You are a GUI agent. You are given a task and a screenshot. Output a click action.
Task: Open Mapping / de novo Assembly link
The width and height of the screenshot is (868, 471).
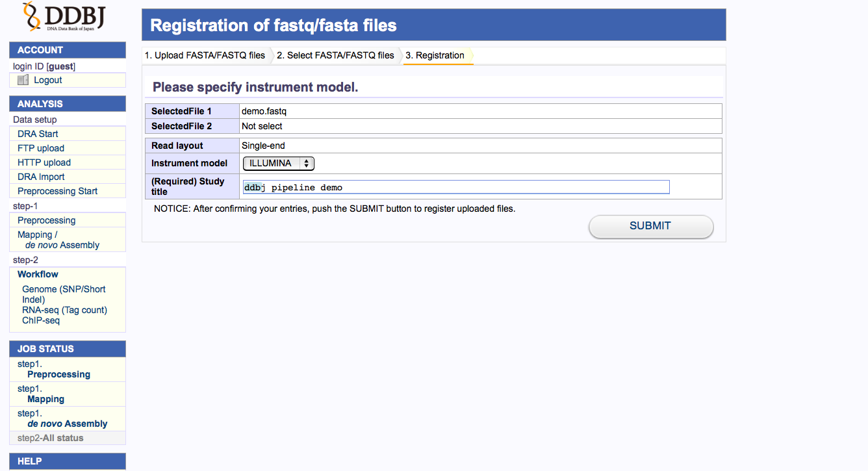pyautogui.click(x=58, y=240)
